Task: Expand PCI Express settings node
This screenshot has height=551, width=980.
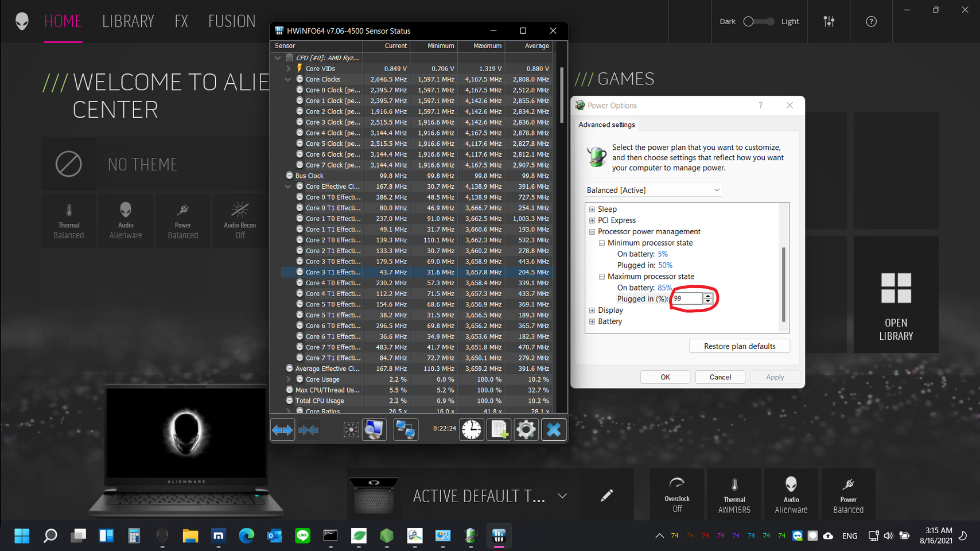Action: coord(592,220)
